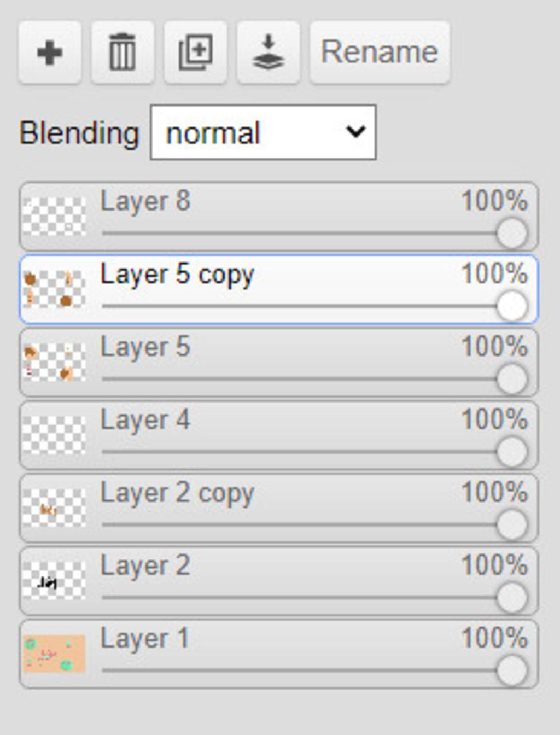Click Layer 8 opacity slider handle
The image size is (560, 735).
pos(512,234)
